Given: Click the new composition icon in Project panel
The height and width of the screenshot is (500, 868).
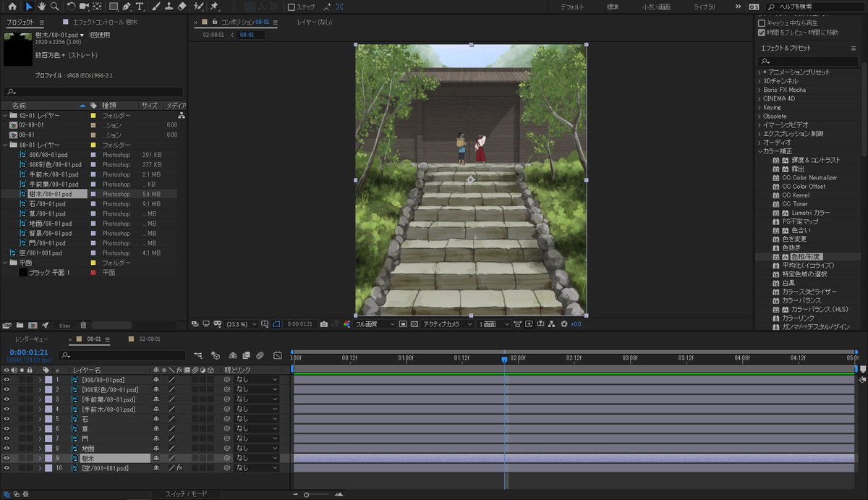Looking at the screenshot, I should (32, 325).
